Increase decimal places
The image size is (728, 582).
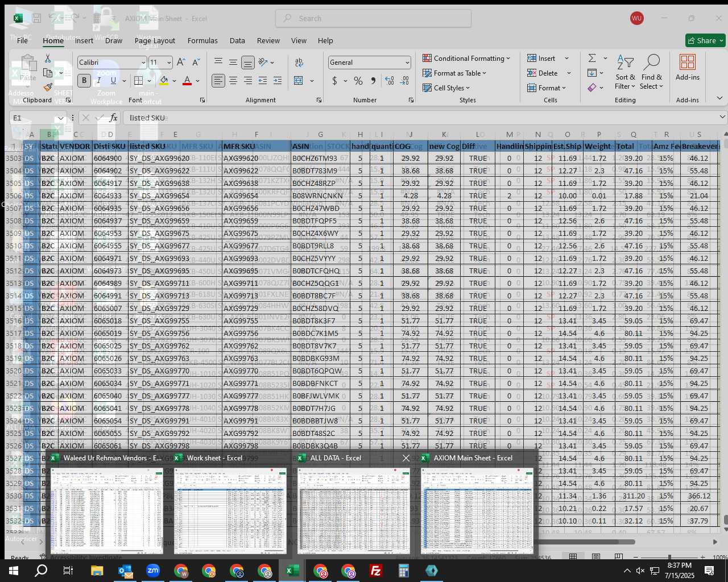[390, 81]
